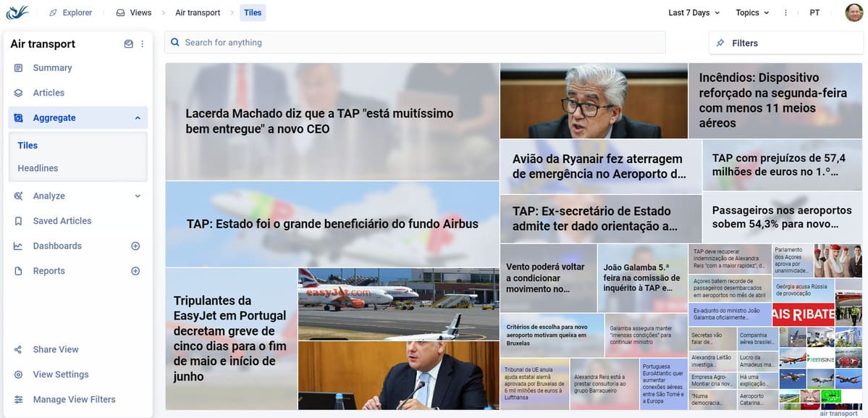Click the bird logo icon in header
Screen dimensions: 868x418
[x=17, y=12]
